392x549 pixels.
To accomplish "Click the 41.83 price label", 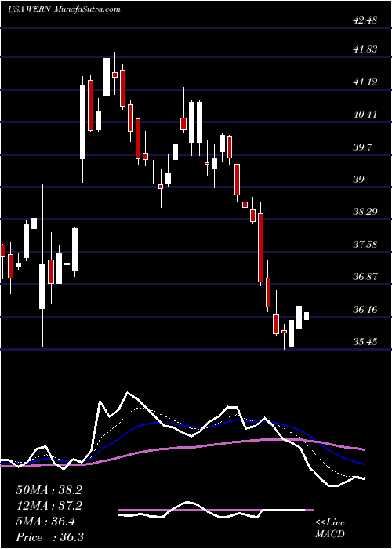I will click(365, 49).
